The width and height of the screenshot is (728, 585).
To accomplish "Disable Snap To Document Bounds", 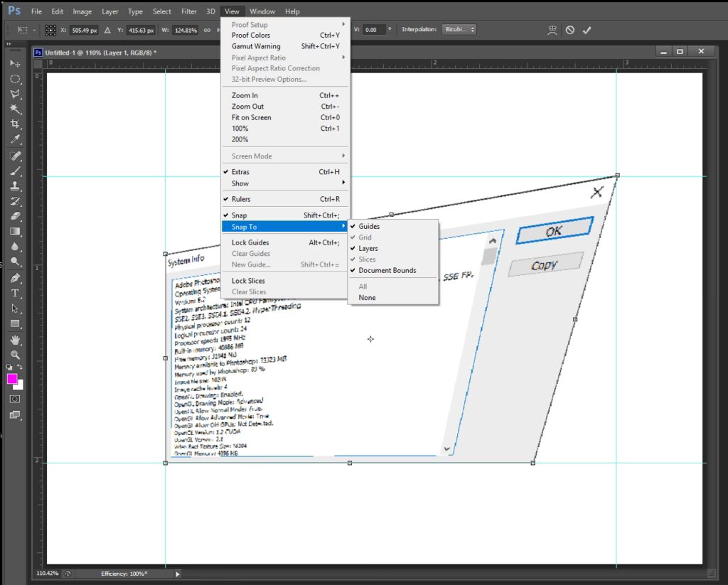I will 387,271.
